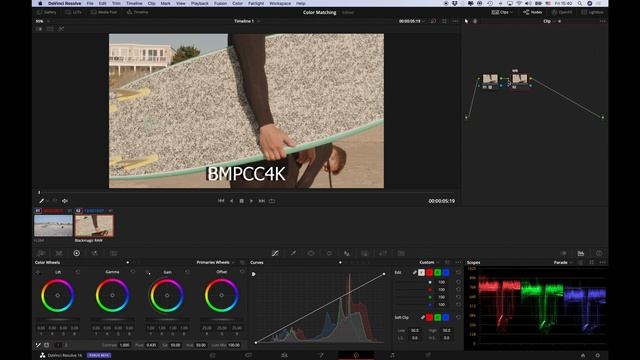The height and width of the screenshot is (360, 640).
Task: Toggle blue channel in Soft Clip row
Action: [446, 317]
